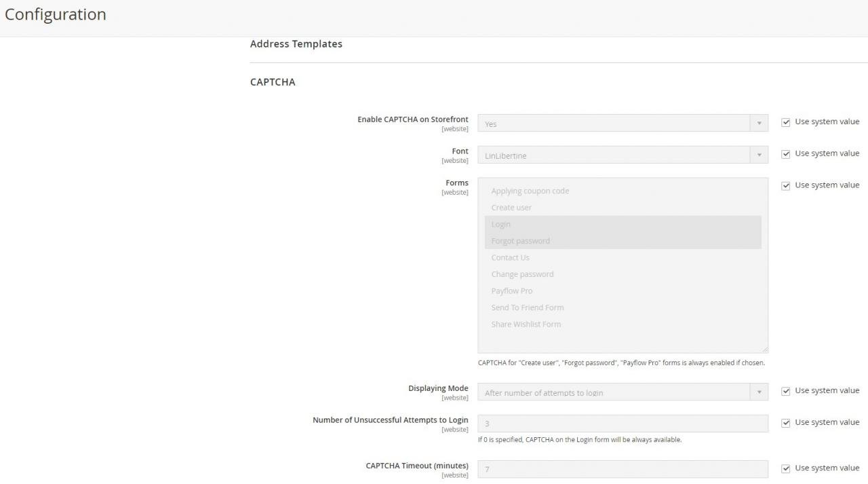Select Create user in Forms list
The image size is (868, 484).
511,208
